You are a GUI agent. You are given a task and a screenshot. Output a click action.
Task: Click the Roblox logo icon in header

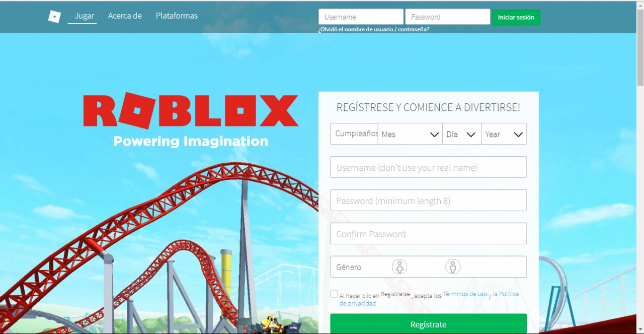pyautogui.click(x=54, y=17)
